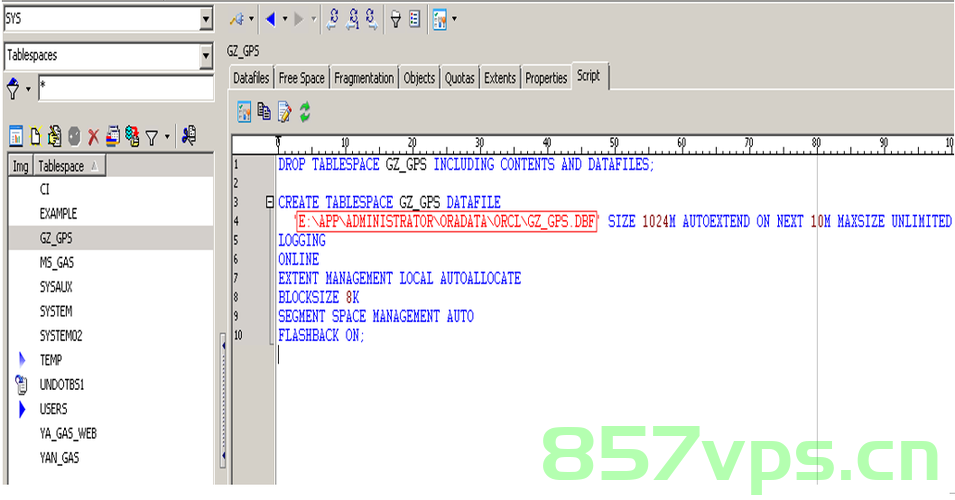Switch to the Quotas tab

(459, 78)
